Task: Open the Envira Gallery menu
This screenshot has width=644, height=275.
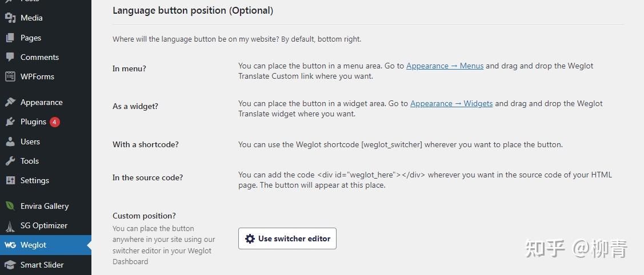Action: [x=44, y=206]
